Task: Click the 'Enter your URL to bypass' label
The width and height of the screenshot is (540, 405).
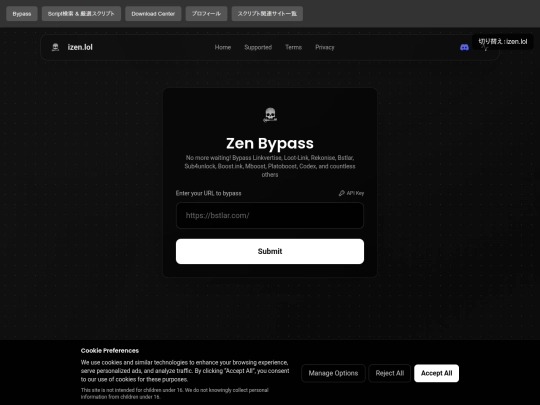Action: (208, 193)
